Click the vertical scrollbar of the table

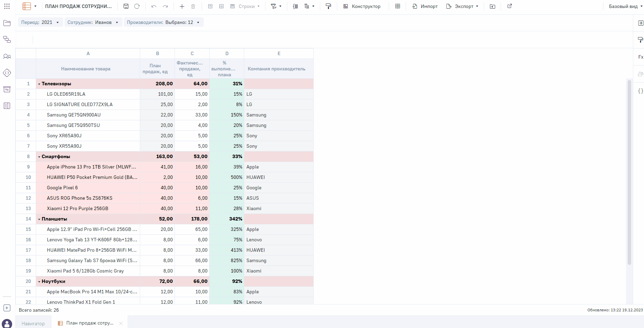(629, 172)
